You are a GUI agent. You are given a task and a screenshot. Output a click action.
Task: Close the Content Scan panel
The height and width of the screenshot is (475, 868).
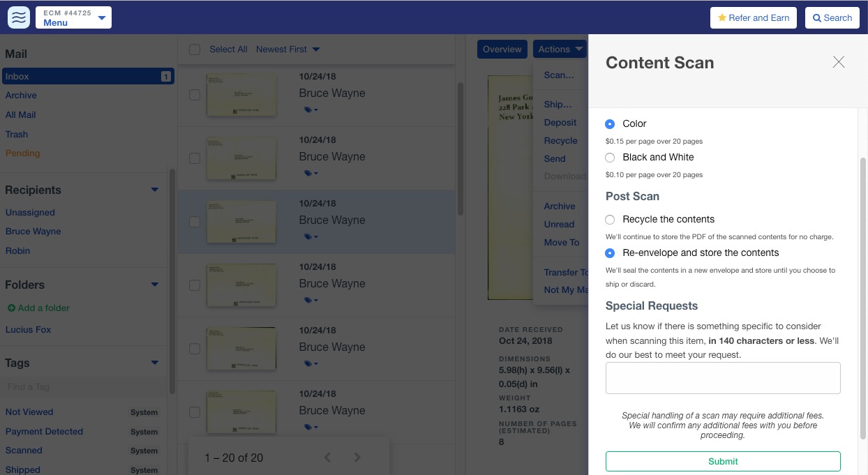(x=839, y=62)
